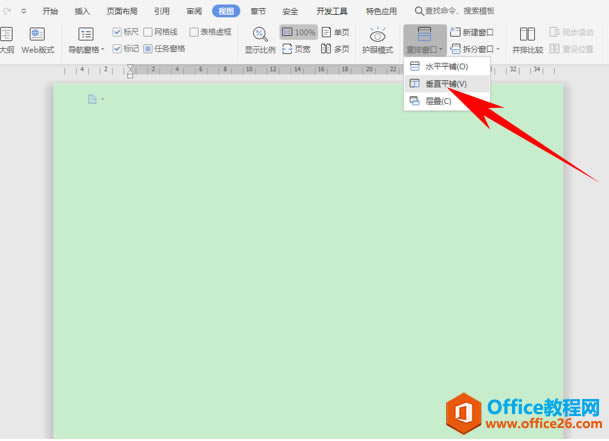Toggle the 任务窗格 task pane checkbox
The width and height of the screenshot is (609, 441).
pyautogui.click(x=148, y=49)
